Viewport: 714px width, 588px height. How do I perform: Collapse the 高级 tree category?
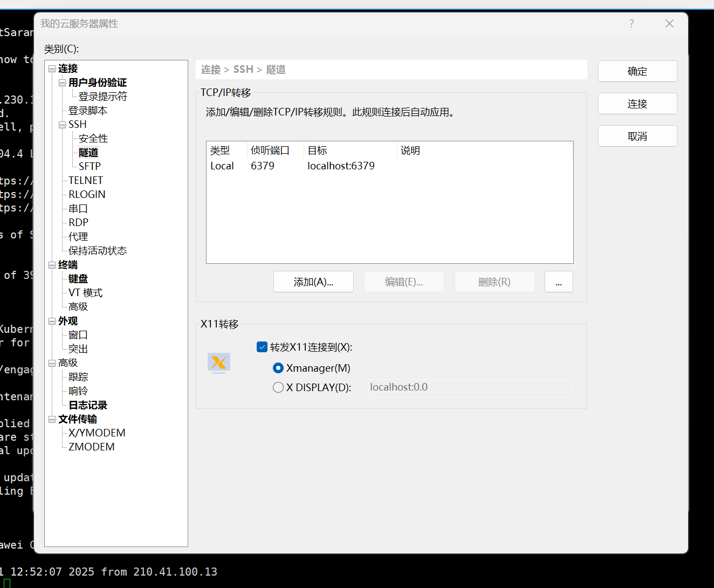[52, 363]
